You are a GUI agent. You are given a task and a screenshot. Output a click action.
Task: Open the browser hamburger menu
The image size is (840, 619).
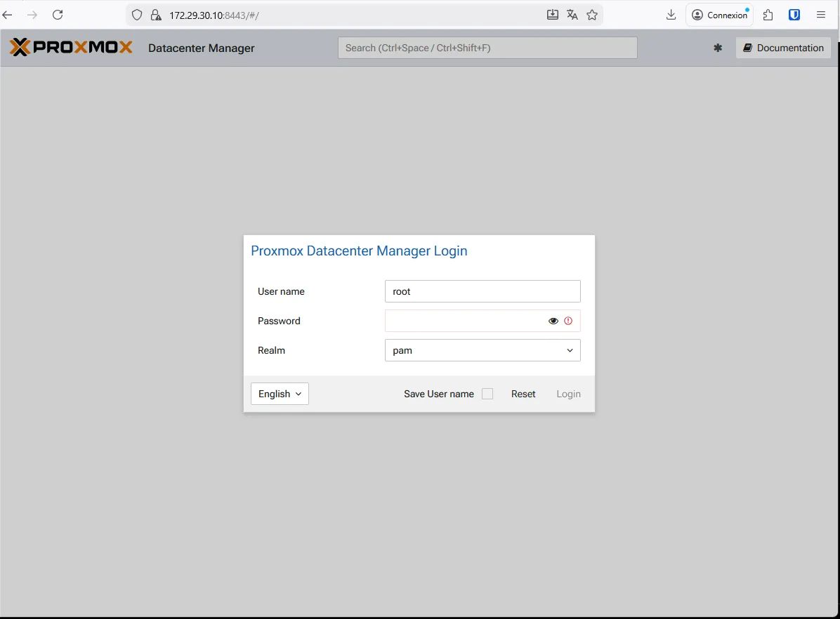point(821,15)
